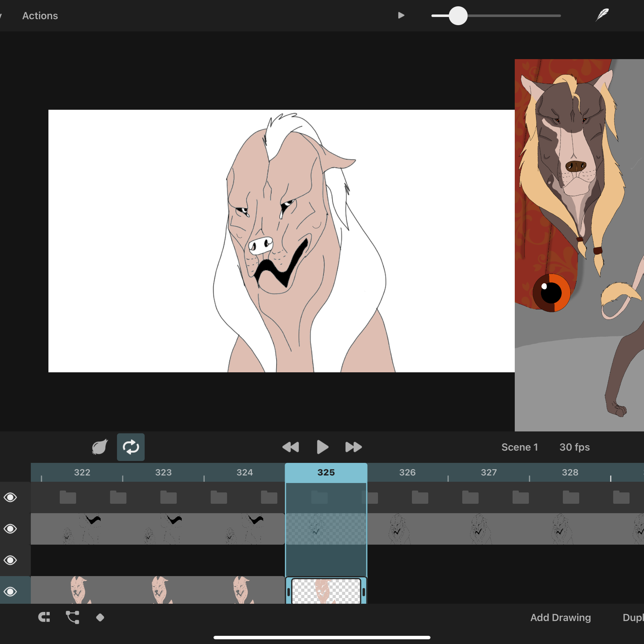Click the brush size slider knob

coord(458,16)
